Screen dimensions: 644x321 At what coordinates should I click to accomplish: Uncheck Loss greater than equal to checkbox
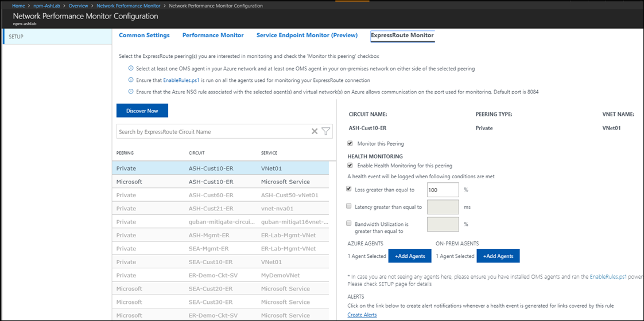tap(350, 189)
